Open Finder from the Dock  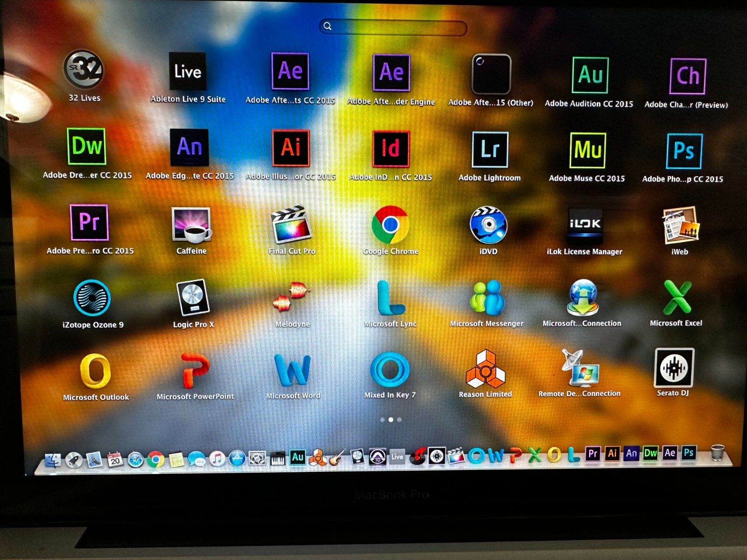[x=53, y=460]
